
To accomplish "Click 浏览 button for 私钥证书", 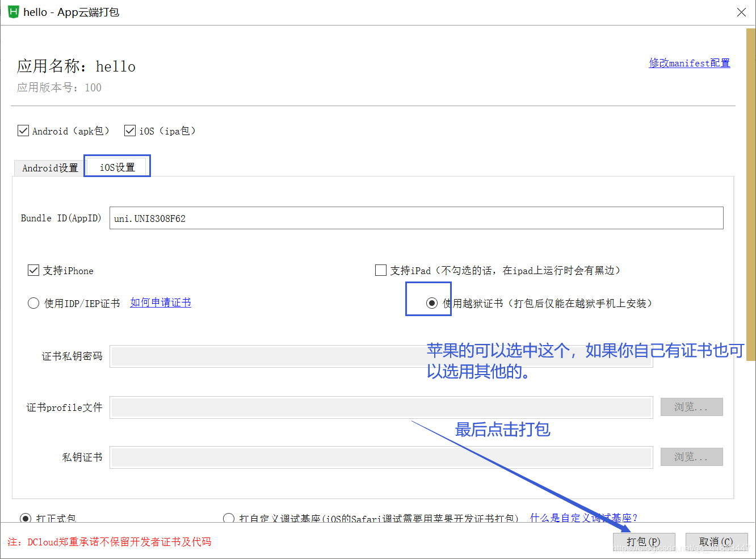I will (691, 457).
